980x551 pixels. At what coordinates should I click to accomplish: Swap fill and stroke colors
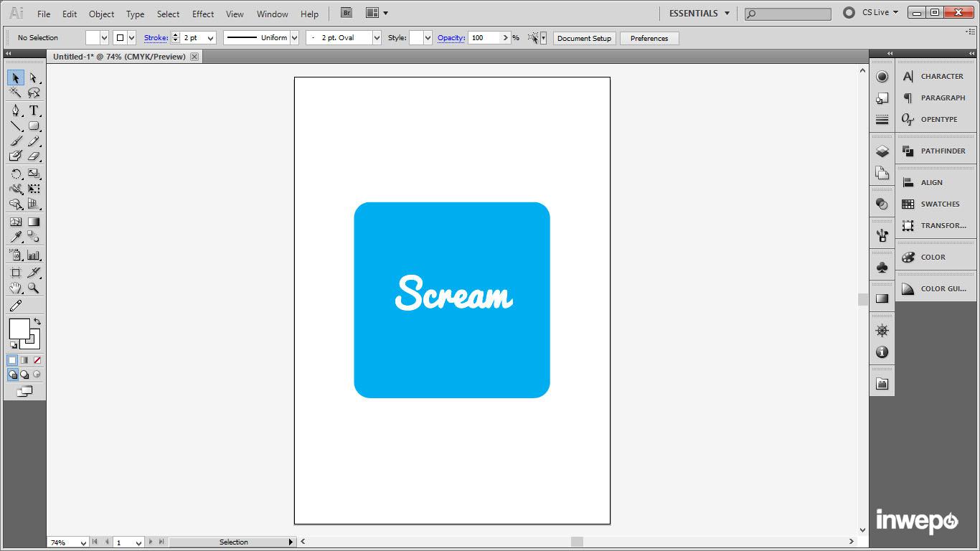pos(37,322)
